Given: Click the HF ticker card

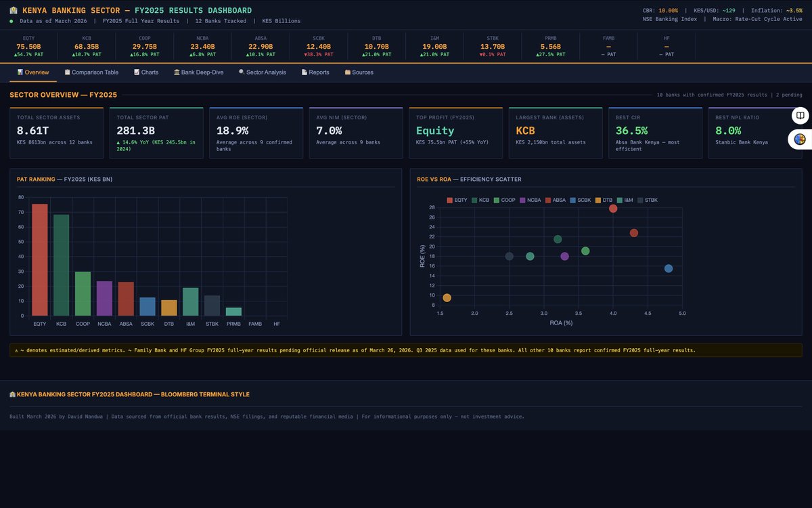Looking at the screenshot, I should point(667,46).
